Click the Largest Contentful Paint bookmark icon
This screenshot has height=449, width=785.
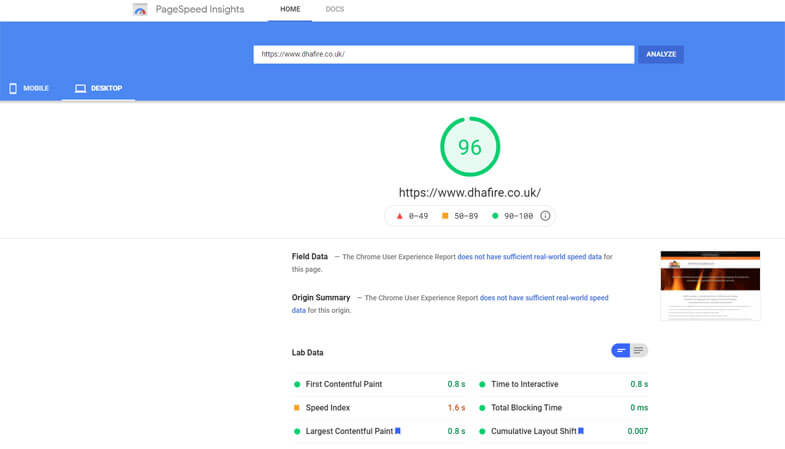398,431
